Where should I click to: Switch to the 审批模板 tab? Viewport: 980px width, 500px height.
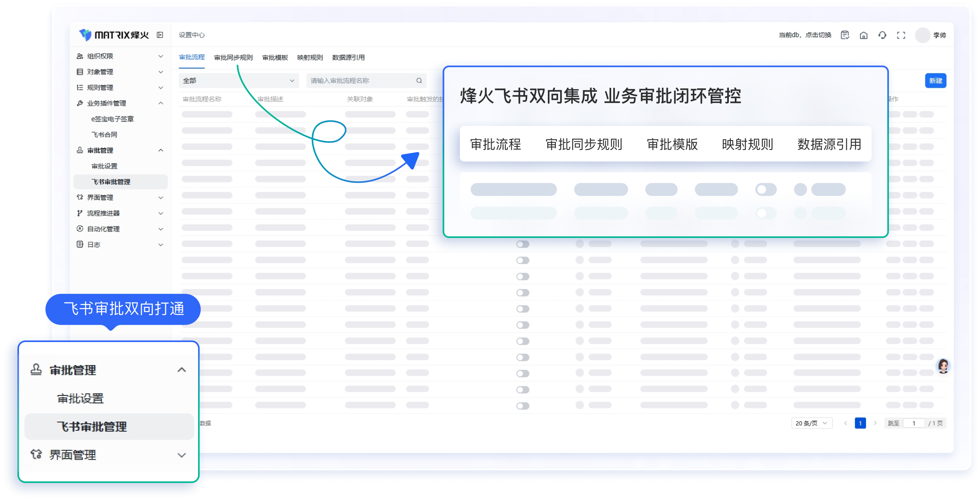275,57
